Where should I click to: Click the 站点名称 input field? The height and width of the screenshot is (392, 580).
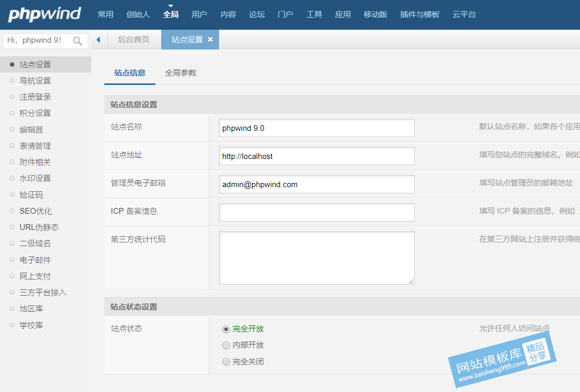[x=317, y=128]
